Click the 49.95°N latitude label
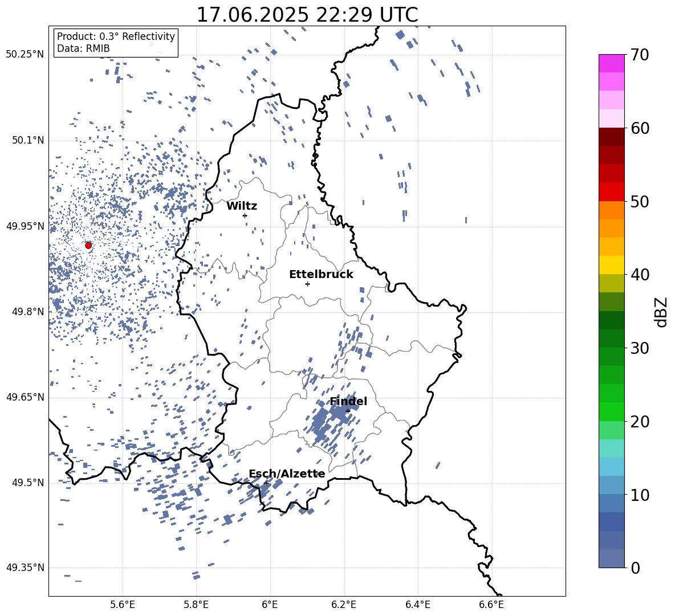The image size is (675, 616). [x=25, y=226]
